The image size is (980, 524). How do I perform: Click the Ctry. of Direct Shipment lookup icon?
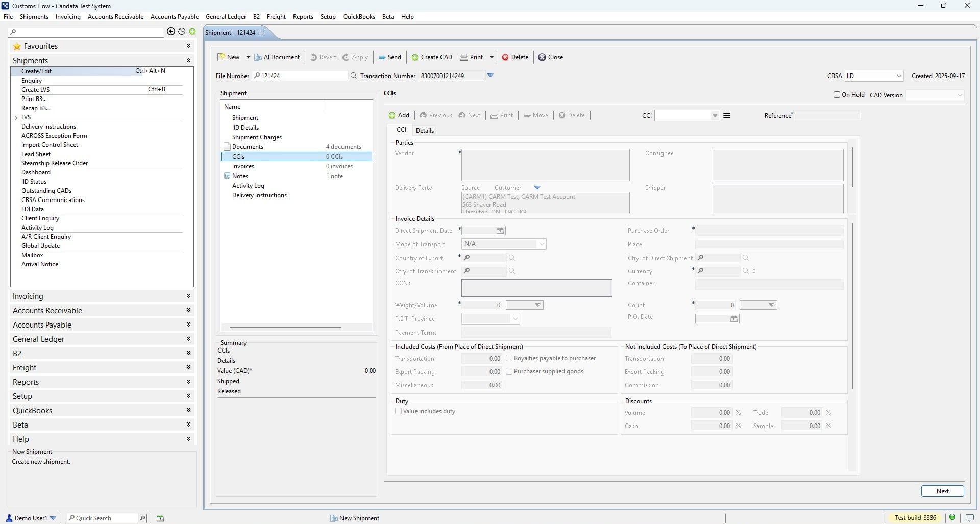746,258
